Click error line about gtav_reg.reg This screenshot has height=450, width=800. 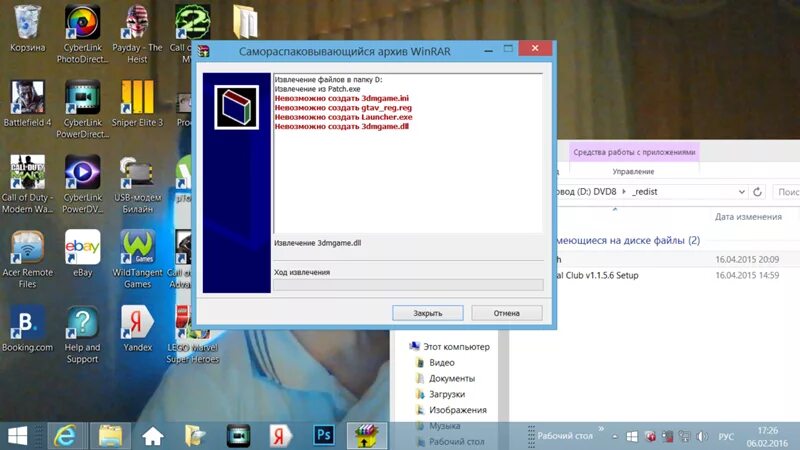[x=343, y=108]
